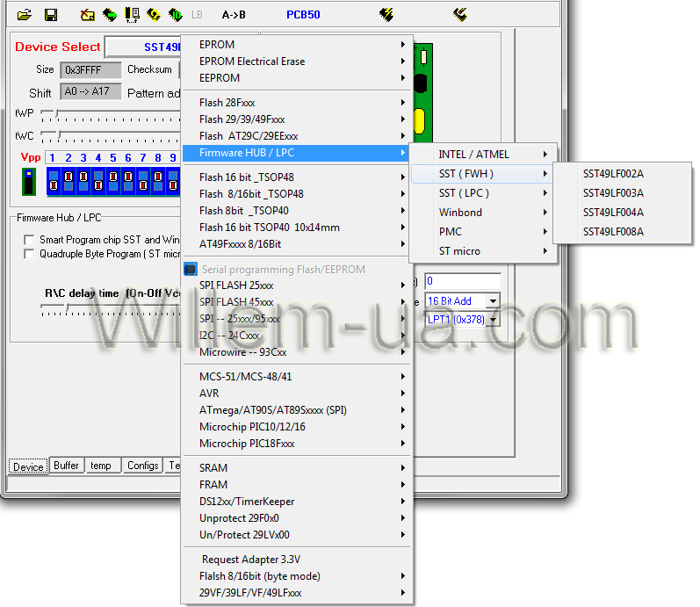
Task: Click the PCB50 toolbar button
Action: (x=303, y=14)
